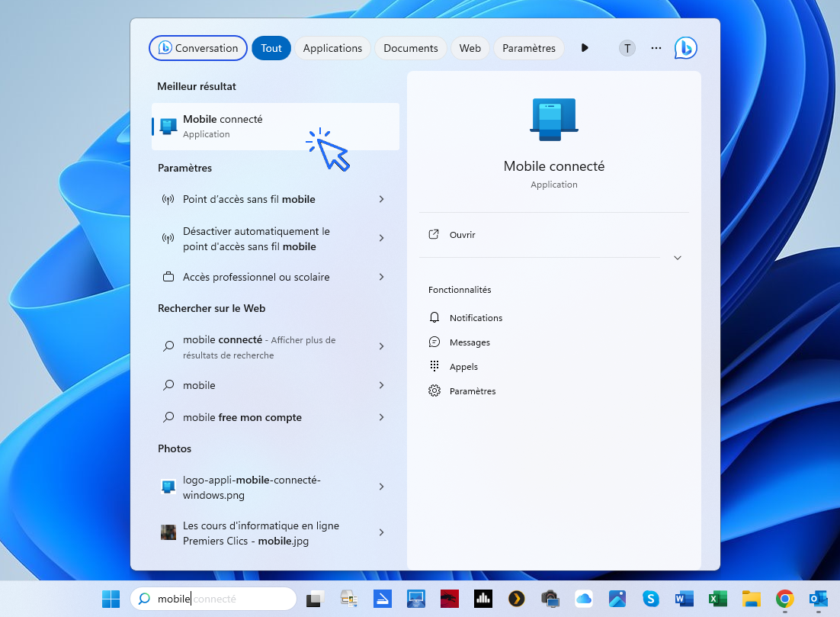Switch to the Paramètres filter tab
Viewport: 840px width, 617px height.
click(x=529, y=48)
